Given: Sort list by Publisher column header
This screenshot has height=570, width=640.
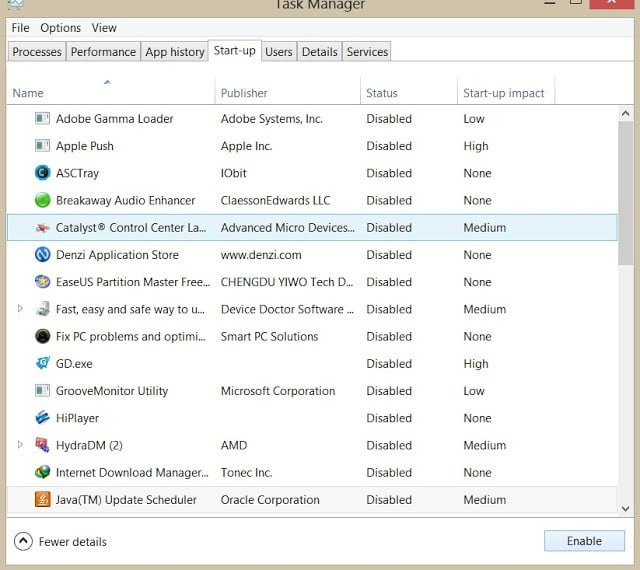Looking at the screenshot, I should (x=244, y=93).
